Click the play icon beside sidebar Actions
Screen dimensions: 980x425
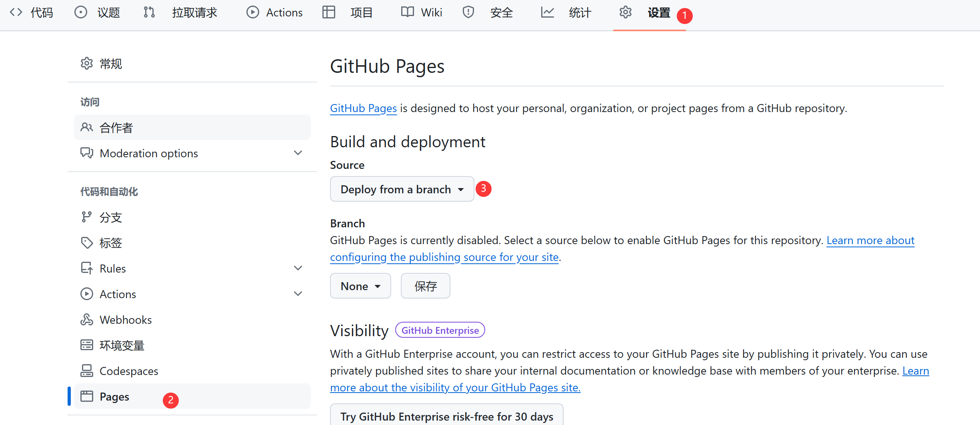point(87,294)
